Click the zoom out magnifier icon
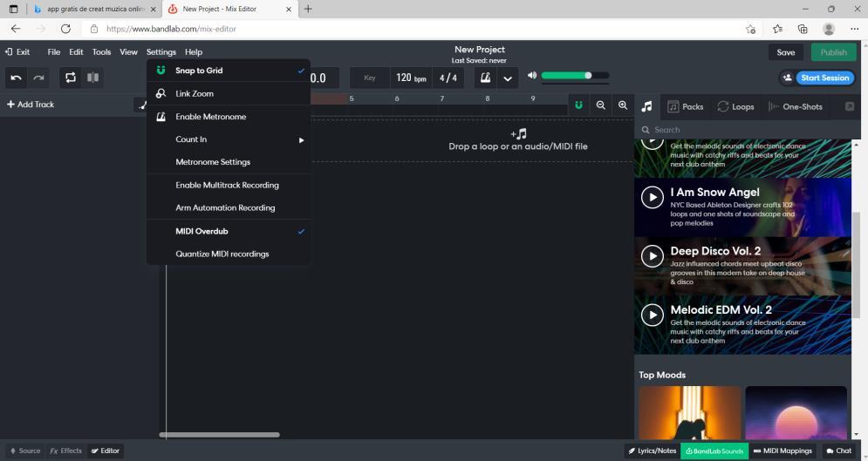Screen dimensions: 868x461 (601, 105)
